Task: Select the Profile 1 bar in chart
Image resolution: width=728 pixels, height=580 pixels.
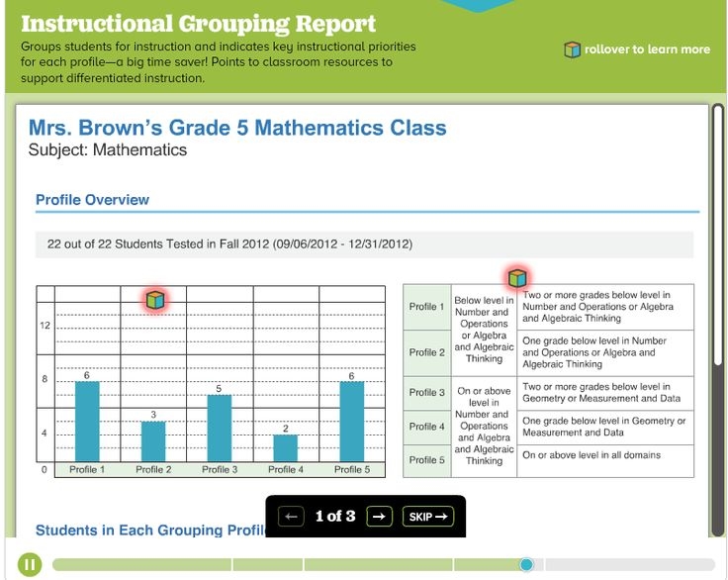Action: click(x=87, y=422)
